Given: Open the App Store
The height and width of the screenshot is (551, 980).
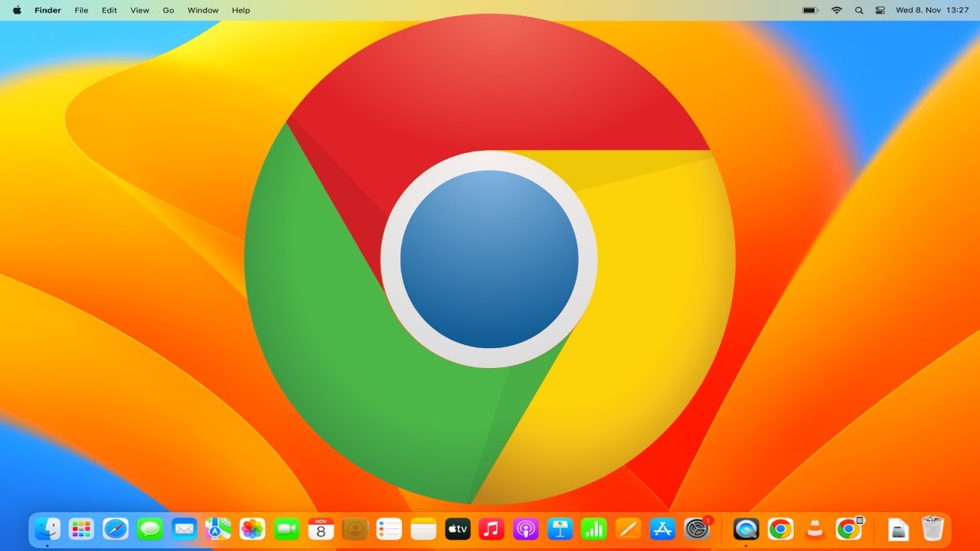Looking at the screenshot, I should tap(662, 528).
